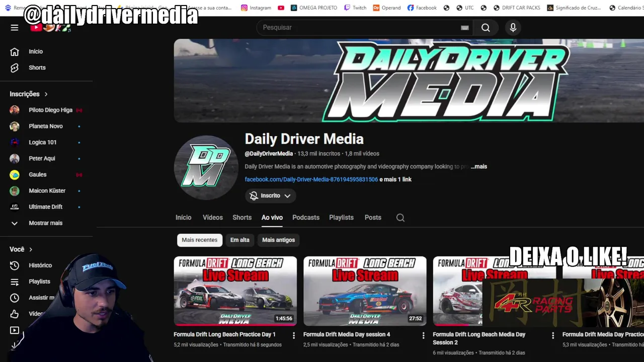Screen dimensions: 644x362
Task: Switch to channel Shorts tab
Action: [x=242, y=218]
